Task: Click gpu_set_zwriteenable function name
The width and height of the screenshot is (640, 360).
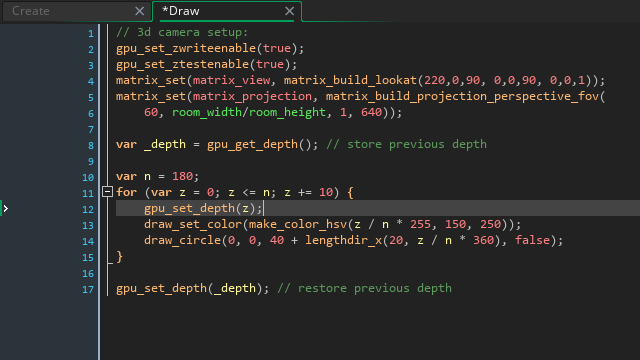Action: [x=186, y=48]
